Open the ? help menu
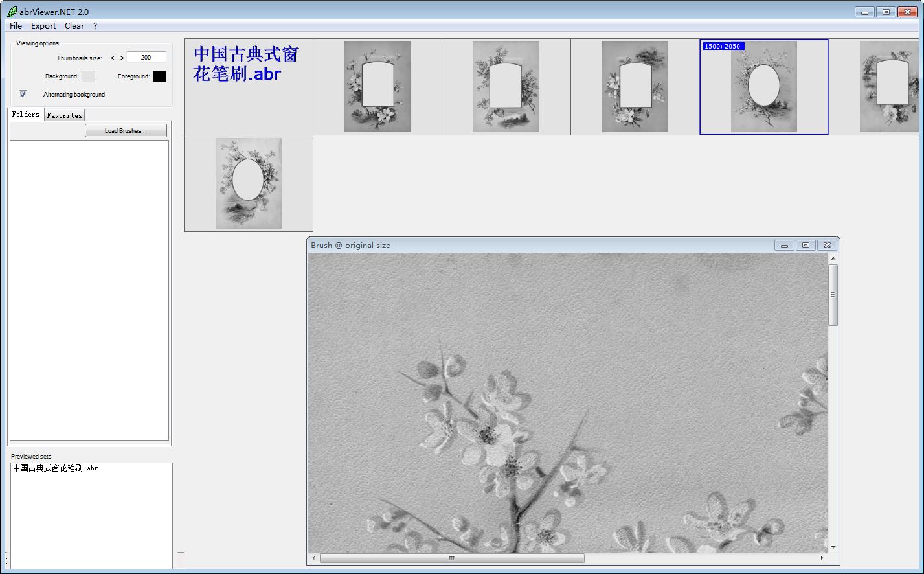 pos(95,26)
